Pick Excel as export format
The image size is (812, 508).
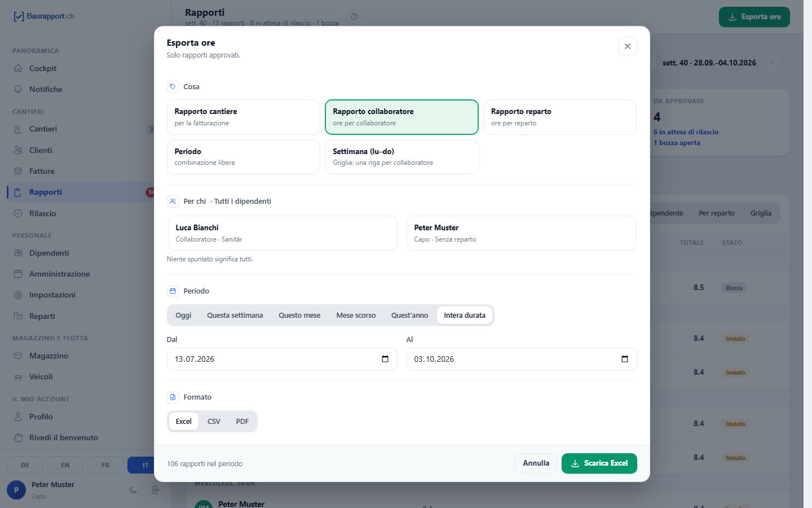[x=184, y=422]
